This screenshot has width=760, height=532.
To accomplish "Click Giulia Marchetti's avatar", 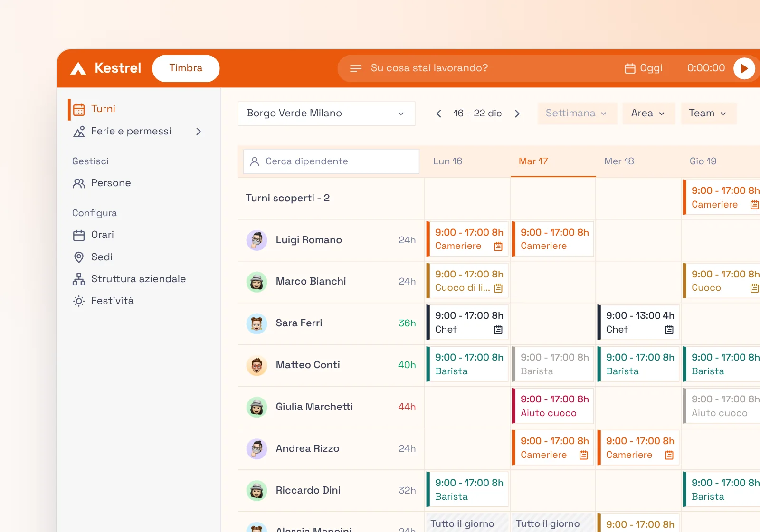I will tap(256, 407).
